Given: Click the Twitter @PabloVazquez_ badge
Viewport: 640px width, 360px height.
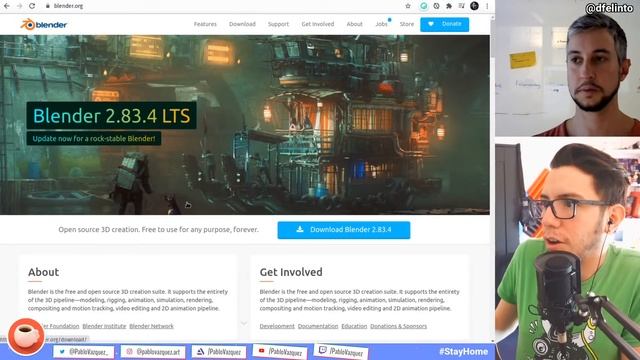Looking at the screenshot, I should (x=84, y=351).
